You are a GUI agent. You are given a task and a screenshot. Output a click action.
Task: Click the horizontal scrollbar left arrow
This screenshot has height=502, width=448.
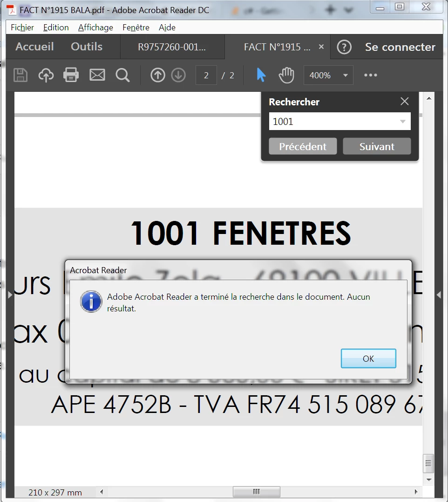pos(102,491)
